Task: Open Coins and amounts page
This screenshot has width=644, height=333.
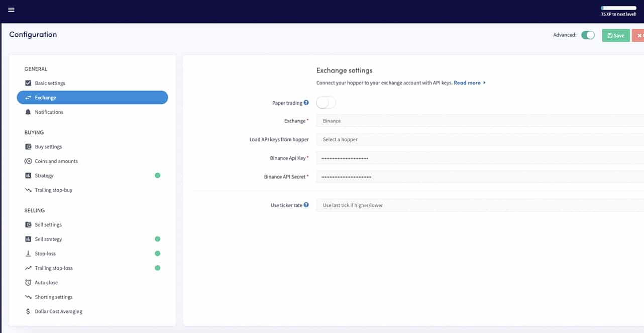Action: (92, 161)
